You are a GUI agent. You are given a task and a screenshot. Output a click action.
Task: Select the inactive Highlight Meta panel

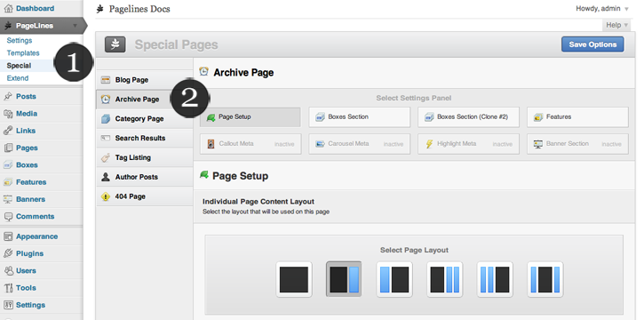tap(469, 144)
